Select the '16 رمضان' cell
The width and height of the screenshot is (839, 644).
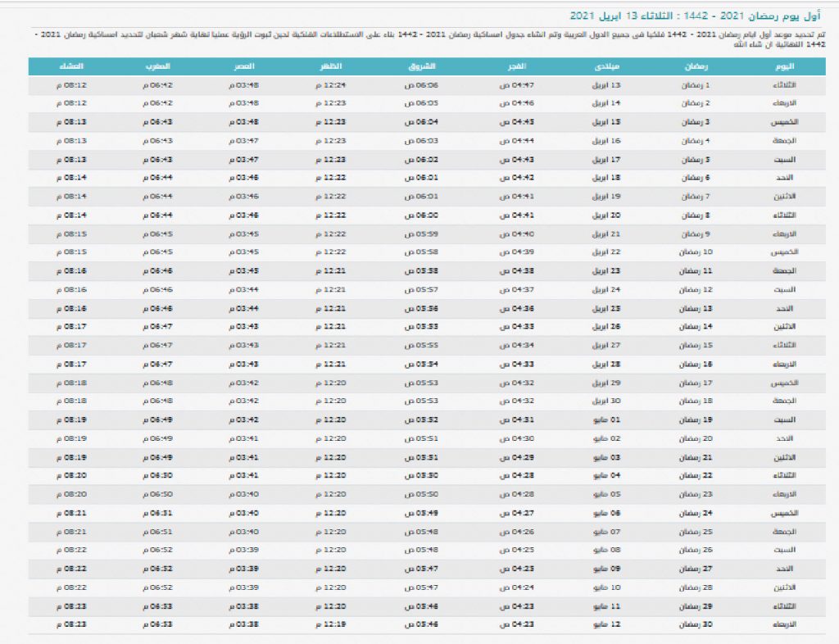click(696, 365)
